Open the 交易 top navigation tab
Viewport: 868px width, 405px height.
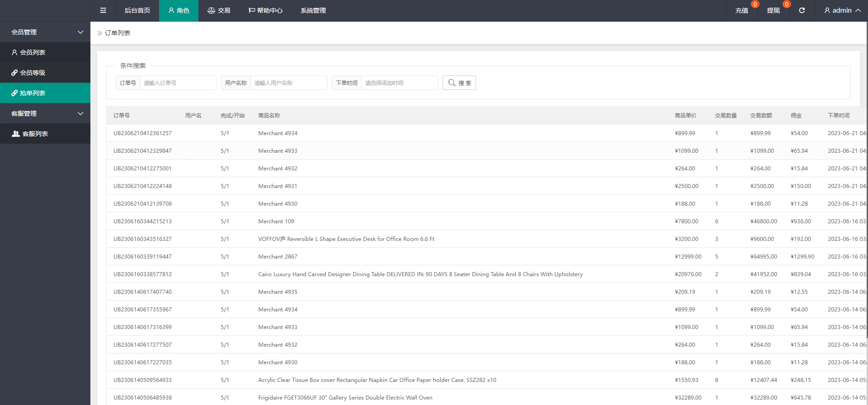pyautogui.click(x=219, y=10)
